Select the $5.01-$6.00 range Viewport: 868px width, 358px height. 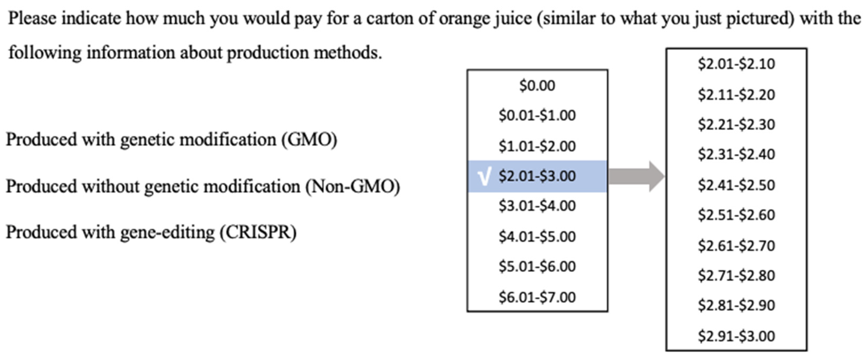537,267
